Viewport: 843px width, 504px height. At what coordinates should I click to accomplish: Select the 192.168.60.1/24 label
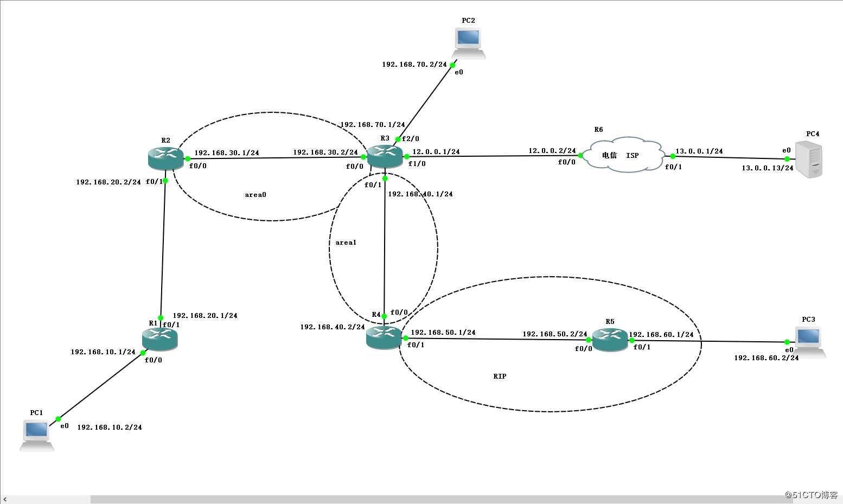click(x=661, y=335)
